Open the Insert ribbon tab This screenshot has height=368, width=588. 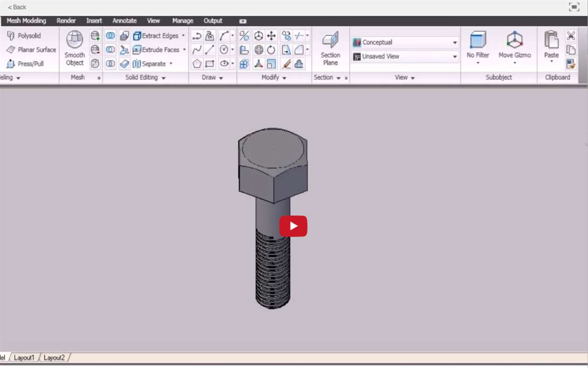tap(94, 21)
